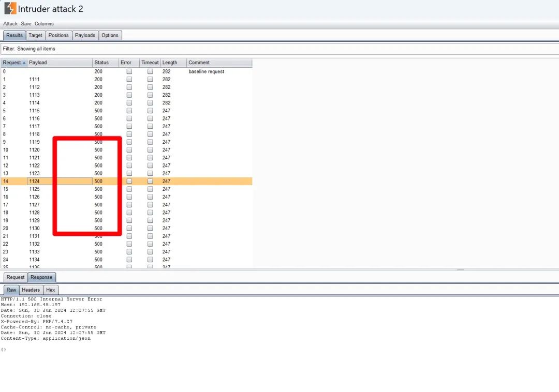Open the Columns menu
This screenshot has width=559, height=392.
pos(44,23)
